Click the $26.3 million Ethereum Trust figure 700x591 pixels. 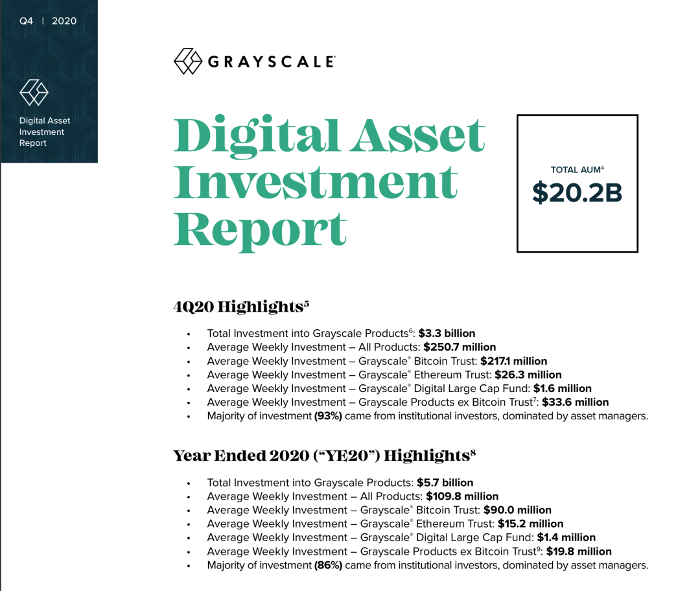coord(528,375)
